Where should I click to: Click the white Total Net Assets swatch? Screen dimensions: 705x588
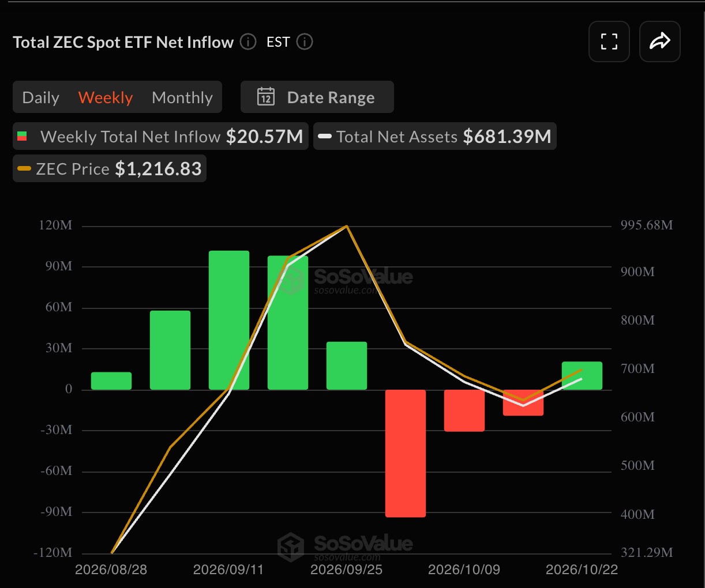point(325,137)
